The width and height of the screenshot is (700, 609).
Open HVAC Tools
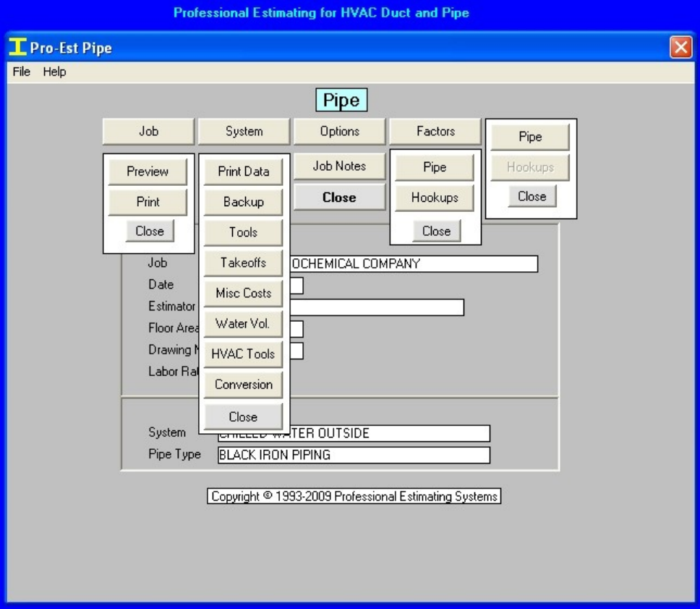coord(243,354)
